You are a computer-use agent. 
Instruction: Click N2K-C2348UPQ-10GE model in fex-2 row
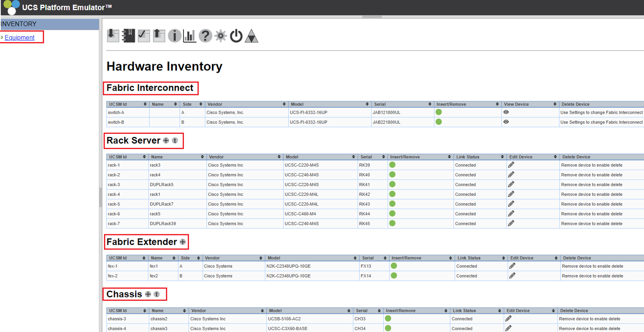click(289, 276)
